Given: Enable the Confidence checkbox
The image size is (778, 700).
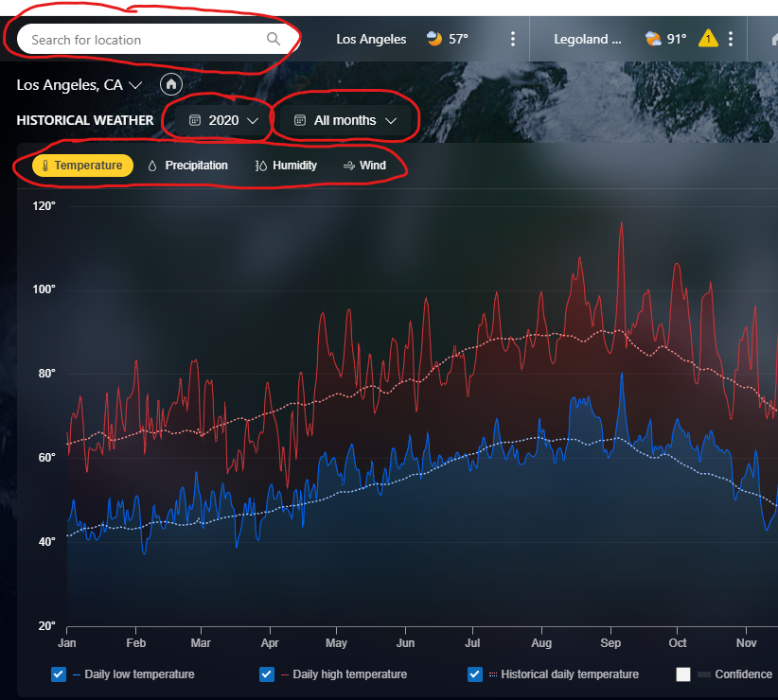Looking at the screenshot, I should click(x=683, y=674).
